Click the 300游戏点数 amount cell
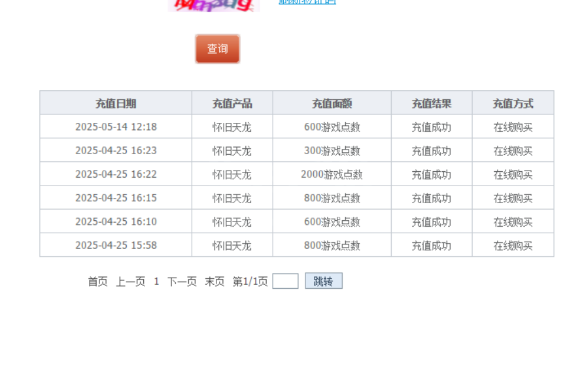The width and height of the screenshot is (582, 392). click(332, 151)
